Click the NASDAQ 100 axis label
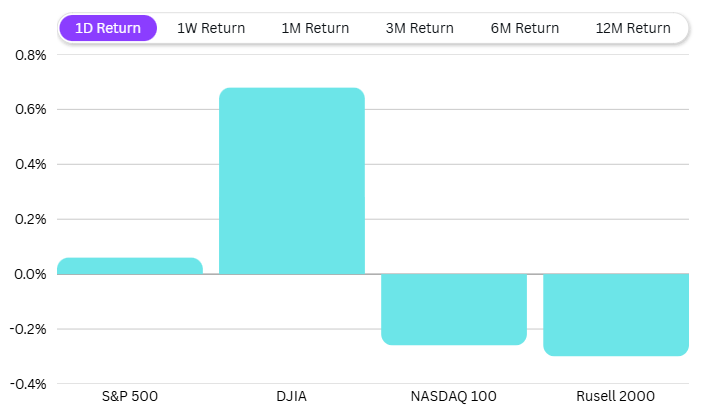Image resolution: width=703 pixels, height=415 pixels. pos(454,396)
